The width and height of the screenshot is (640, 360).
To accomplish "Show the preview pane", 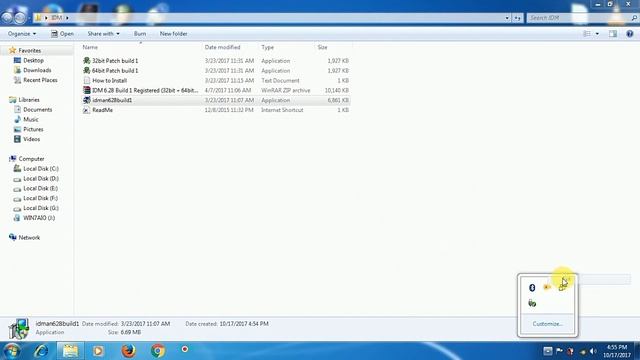I will [x=613, y=34].
